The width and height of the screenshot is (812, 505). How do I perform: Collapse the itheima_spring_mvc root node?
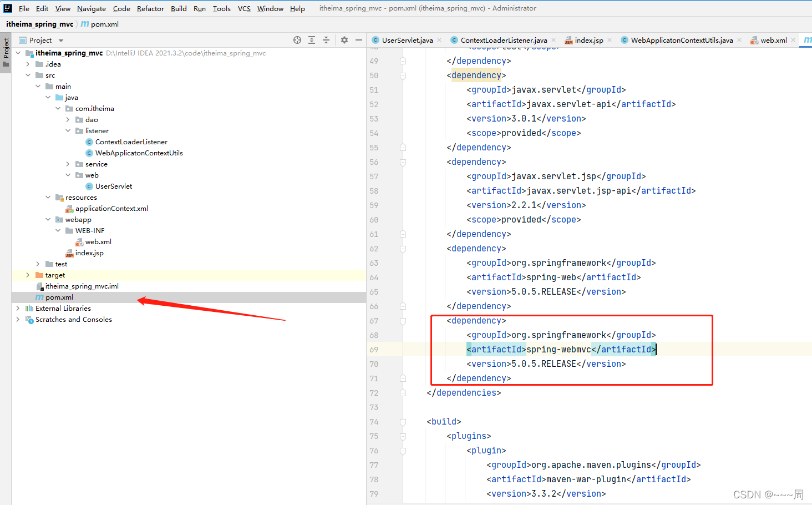pos(18,53)
